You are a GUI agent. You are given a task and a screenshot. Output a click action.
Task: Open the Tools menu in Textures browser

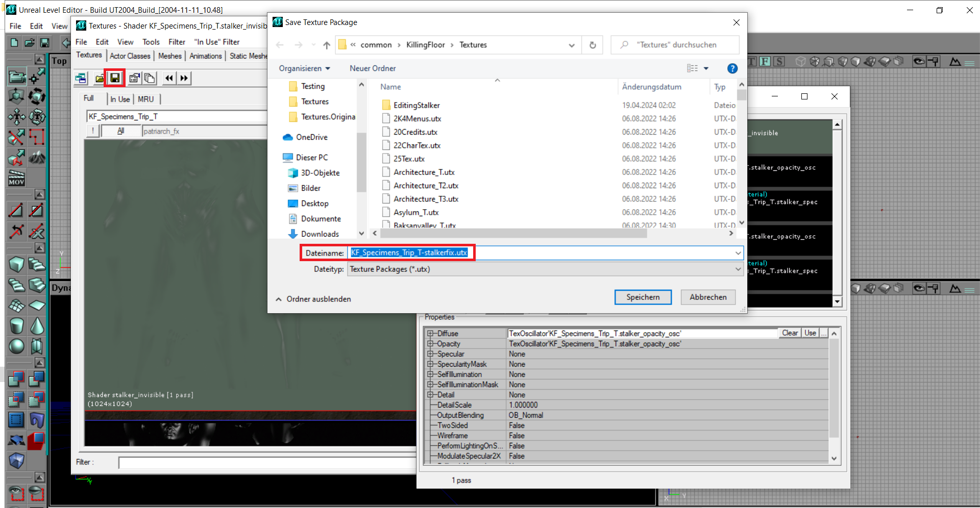(151, 42)
